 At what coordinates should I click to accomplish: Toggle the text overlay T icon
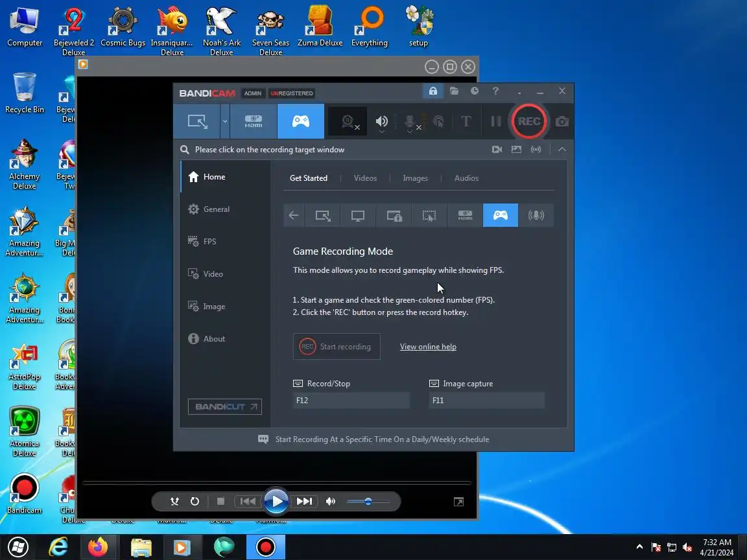click(x=466, y=121)
